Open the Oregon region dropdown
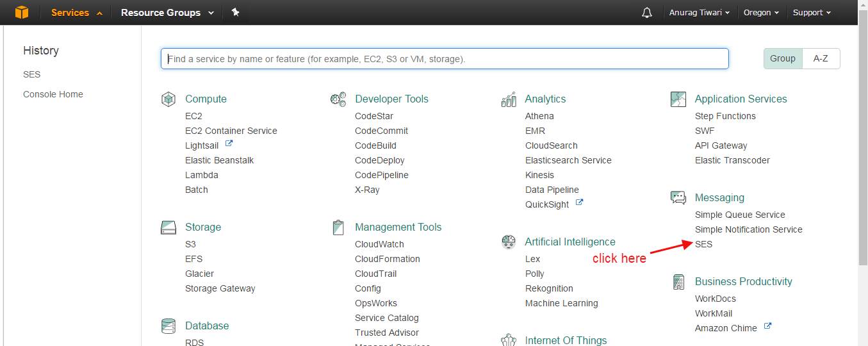The height and width of the screenshot is (346, 868). tap(761, 13)
